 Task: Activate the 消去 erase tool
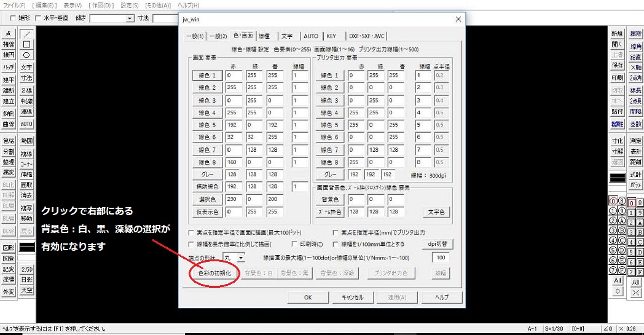coord(26,195)
